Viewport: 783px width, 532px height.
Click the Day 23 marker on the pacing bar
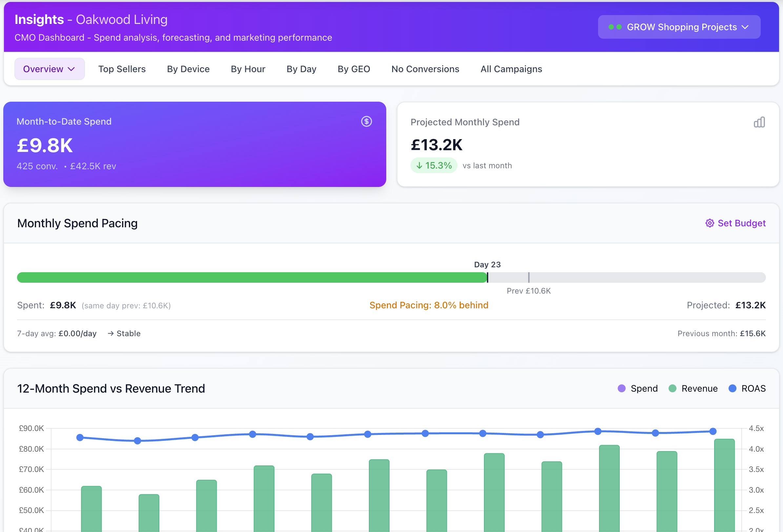pos(488,277)
